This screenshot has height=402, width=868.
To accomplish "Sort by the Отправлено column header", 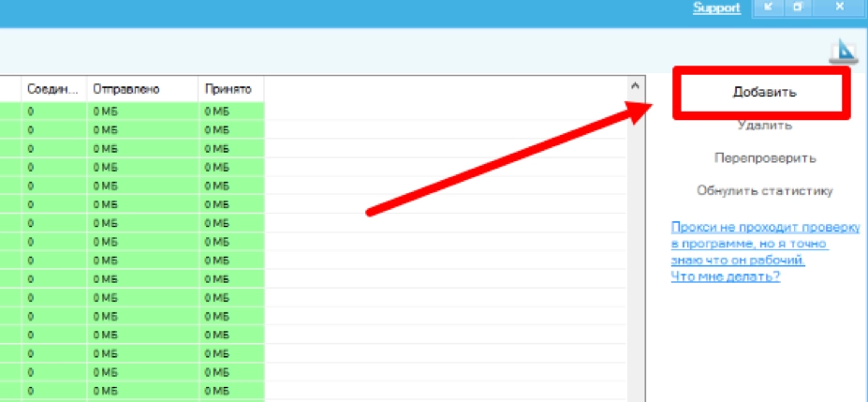I will (x=142, y=89).
